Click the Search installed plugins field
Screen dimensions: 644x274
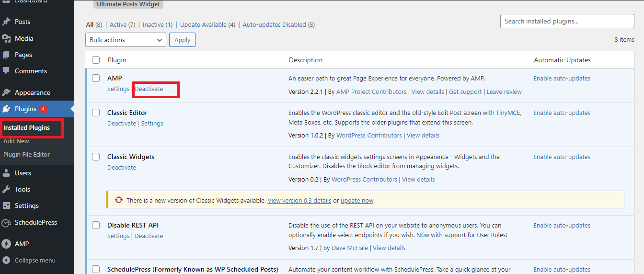[x=567, y=21]
